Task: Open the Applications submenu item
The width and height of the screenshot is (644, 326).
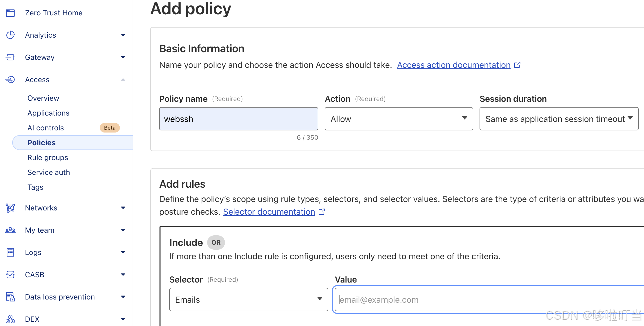Action: [48, 113]
